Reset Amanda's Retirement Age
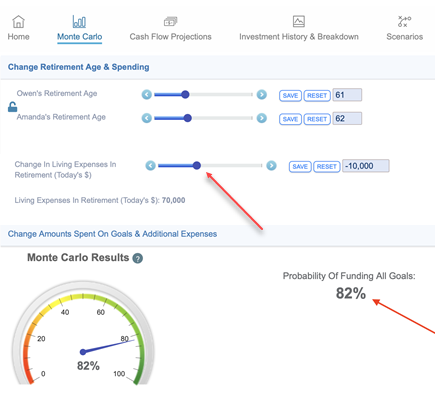Image resolution: width=435 pixels, height=398 pixels. (x=317, y=119)
